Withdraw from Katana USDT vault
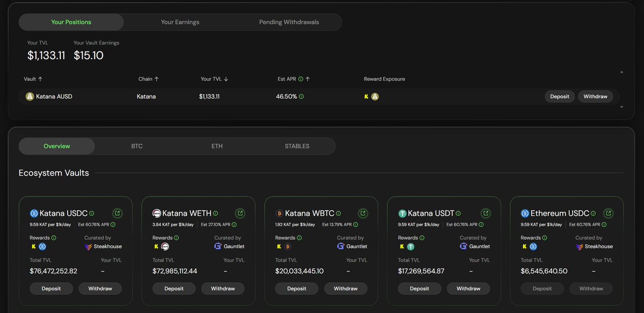Screen dimensions: 644x313 point(468,289)
